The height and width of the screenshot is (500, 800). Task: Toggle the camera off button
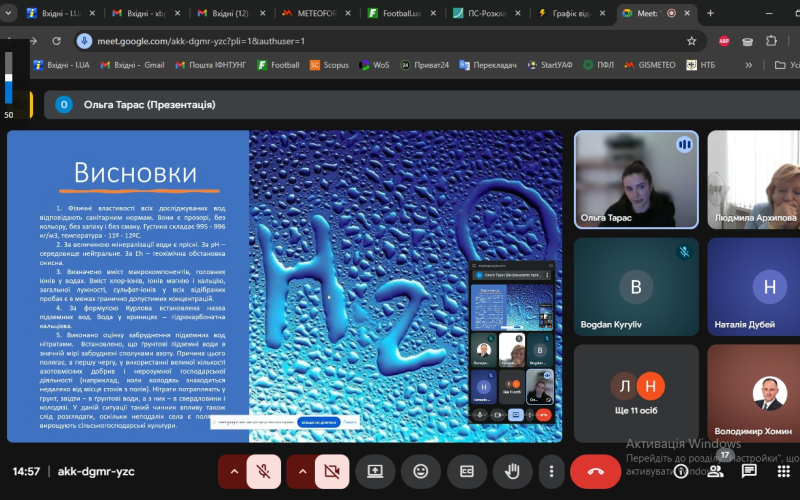tap(332, 471)
